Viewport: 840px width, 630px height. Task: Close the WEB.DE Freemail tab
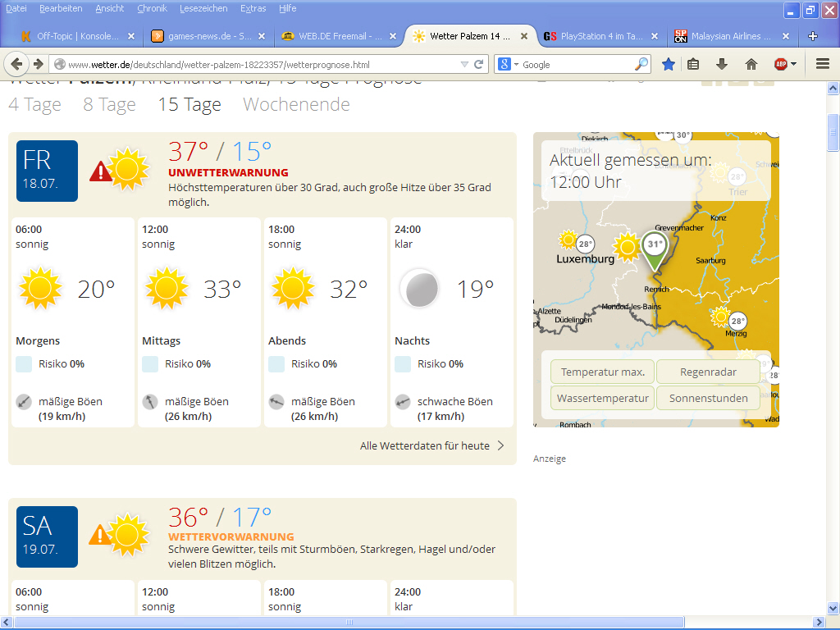tap(393, 36)
